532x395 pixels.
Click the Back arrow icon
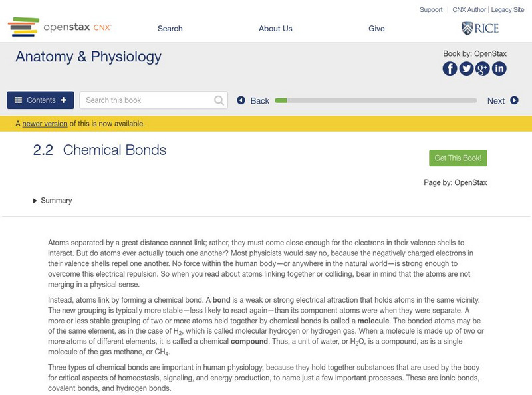click(x=241, y=100)
